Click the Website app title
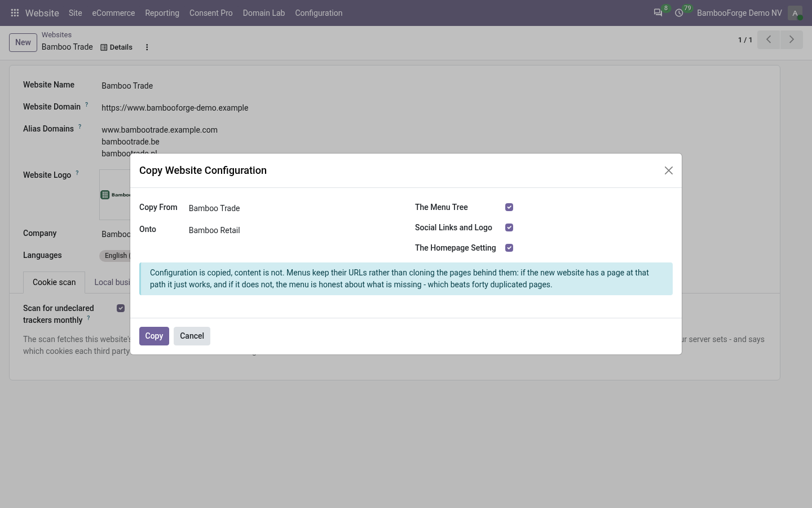Viewport: 812px width, 508px height. [x=42, y=13]
